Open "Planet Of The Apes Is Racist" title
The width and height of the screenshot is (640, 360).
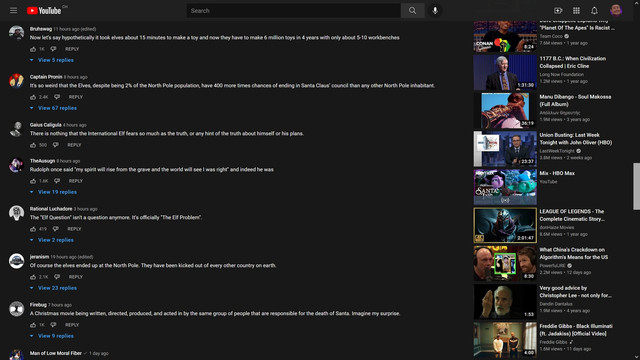577,25
